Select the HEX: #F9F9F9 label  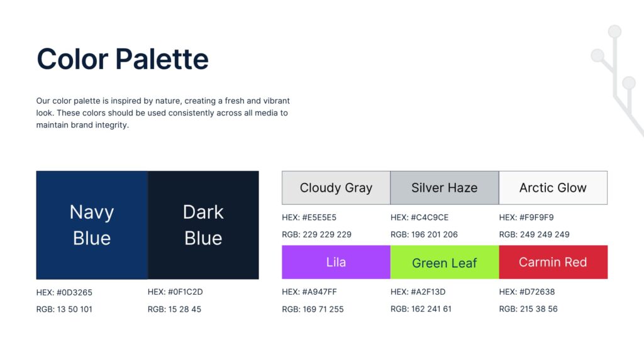point(526,217)
